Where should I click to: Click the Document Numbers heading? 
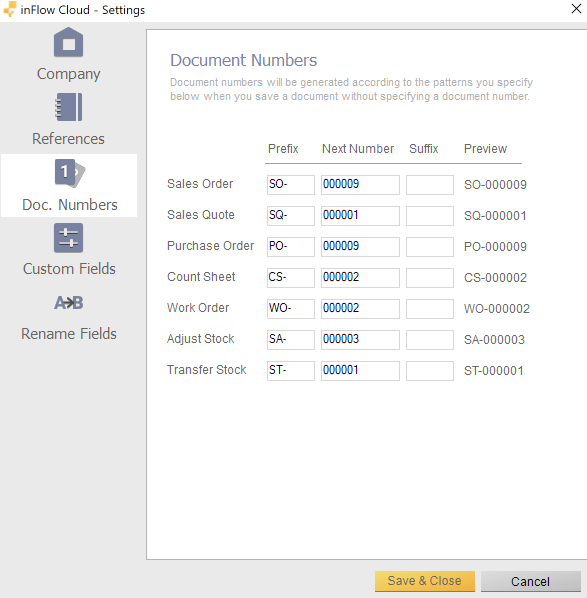click(x=243, y=60)
